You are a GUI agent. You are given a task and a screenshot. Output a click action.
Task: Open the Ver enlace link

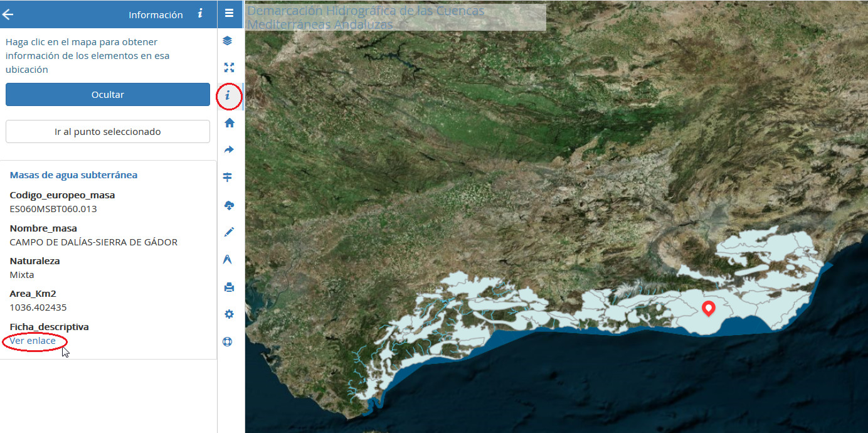click(x=33, y=341)
